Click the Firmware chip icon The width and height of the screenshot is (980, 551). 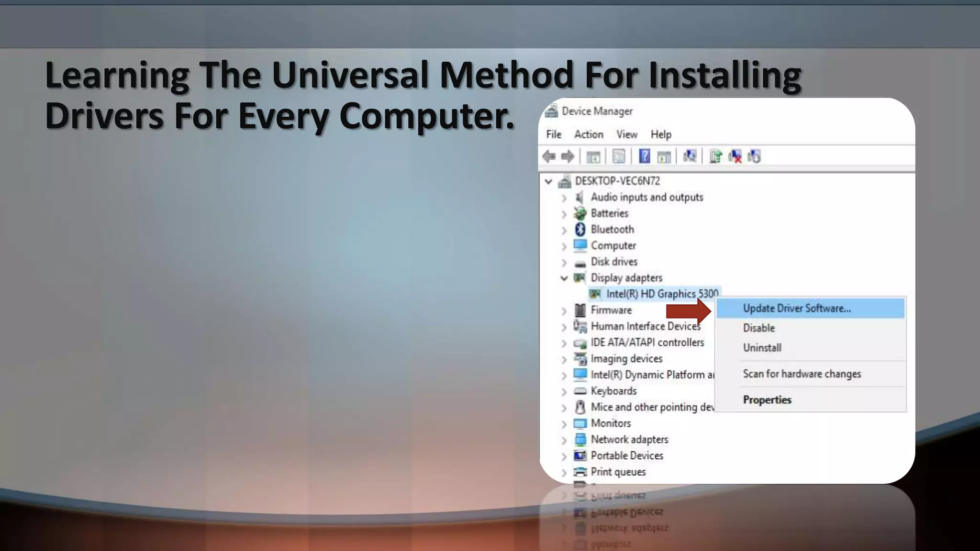(x=580, y=310)
